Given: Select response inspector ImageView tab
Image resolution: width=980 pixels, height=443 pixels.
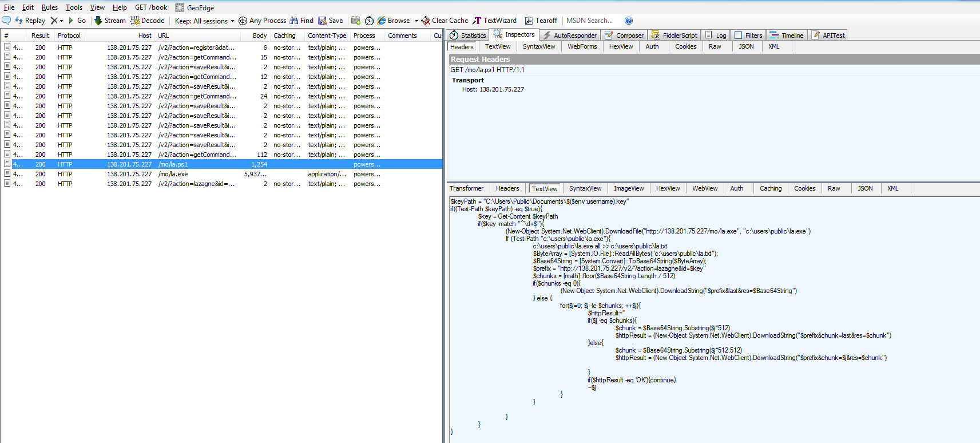Looking at the screenshot, I should tap(629, 188).
